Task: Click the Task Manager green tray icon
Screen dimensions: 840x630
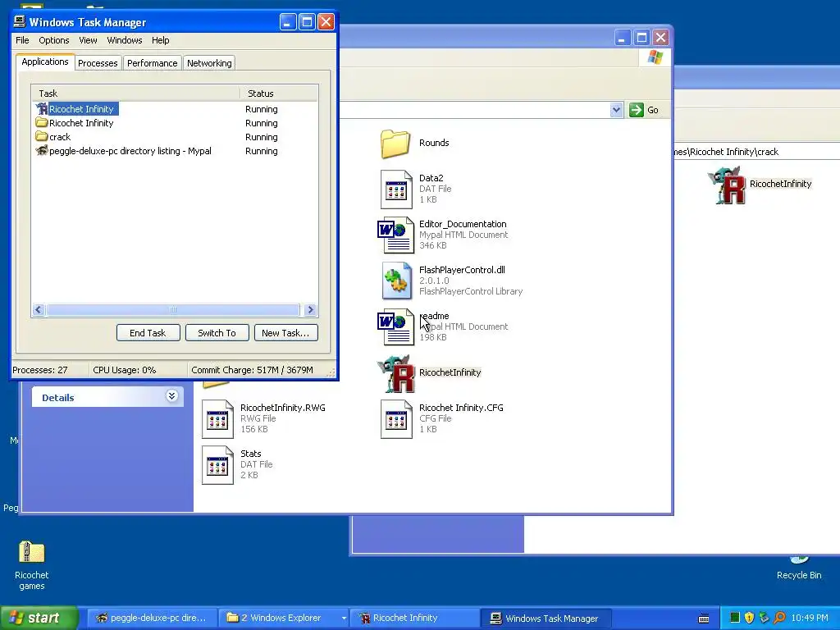Action: pos(735,618)
